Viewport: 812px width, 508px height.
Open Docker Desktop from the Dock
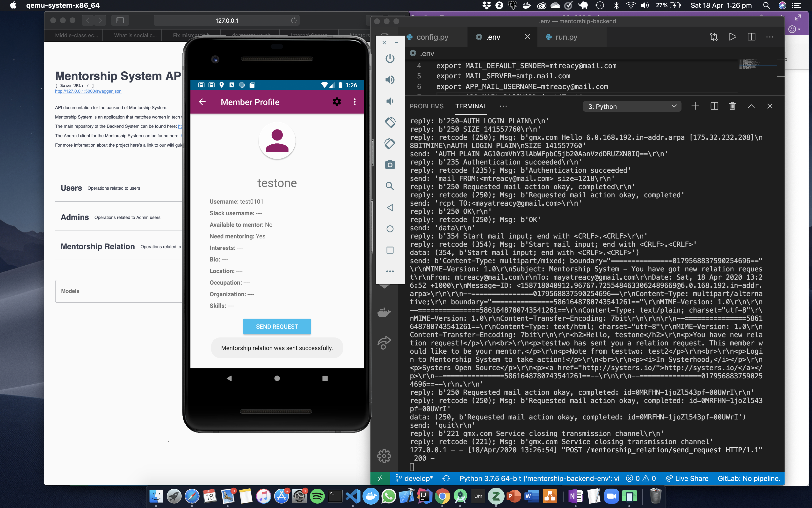(371, 496)
